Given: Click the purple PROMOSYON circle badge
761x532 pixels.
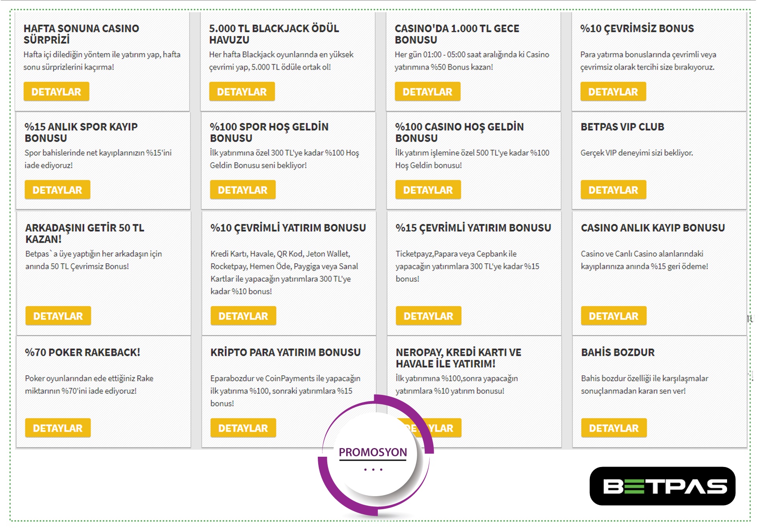Looking at the screenshot, I should tap(373, 456).
